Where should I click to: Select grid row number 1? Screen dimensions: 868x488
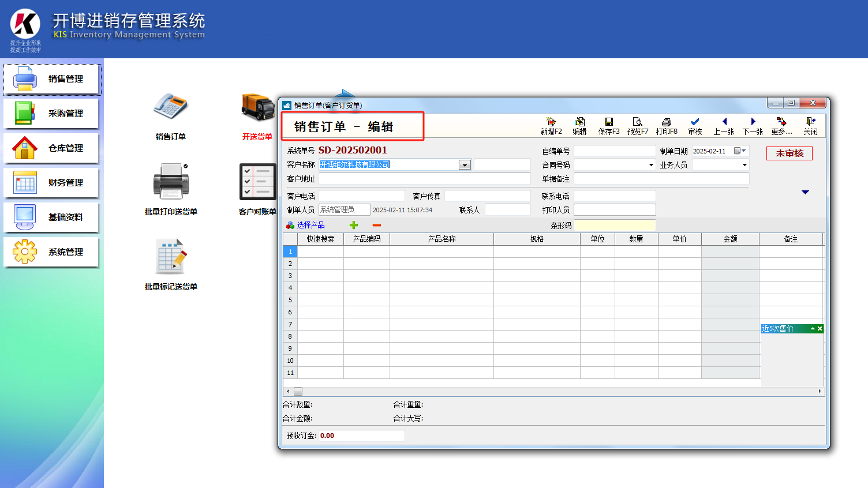[290, 251]
